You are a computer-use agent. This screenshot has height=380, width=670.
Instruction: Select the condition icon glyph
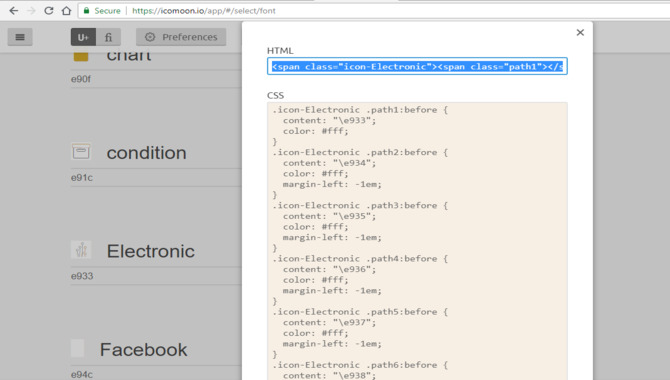81,152
